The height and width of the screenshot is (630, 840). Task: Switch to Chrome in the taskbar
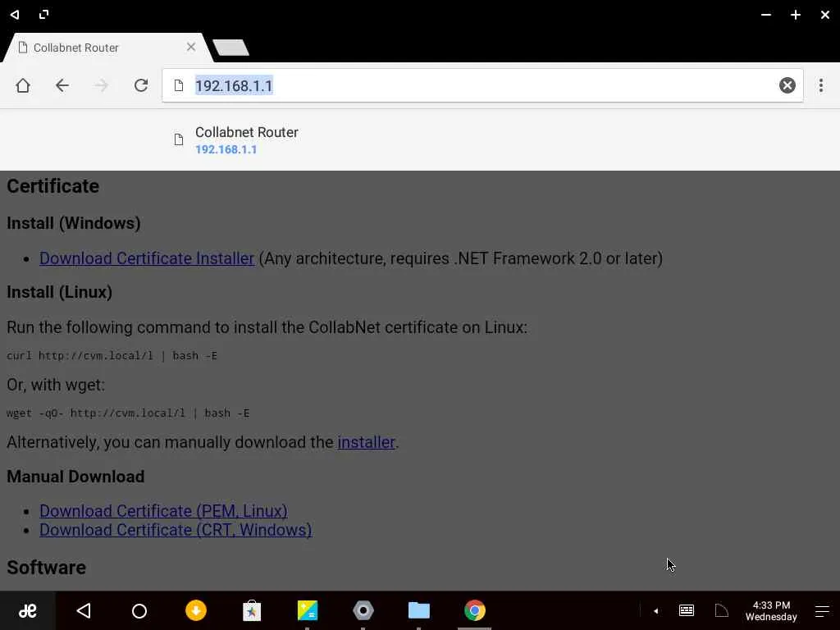click(x=475, y=610)
